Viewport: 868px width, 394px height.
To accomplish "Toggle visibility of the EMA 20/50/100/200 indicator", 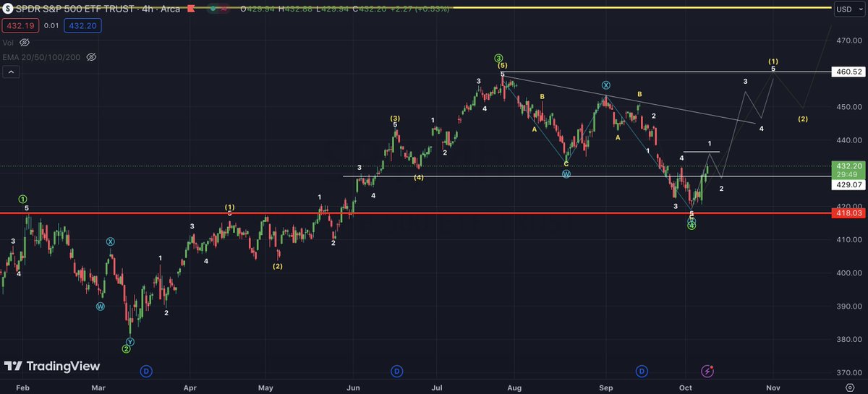I will click(91, 56).
